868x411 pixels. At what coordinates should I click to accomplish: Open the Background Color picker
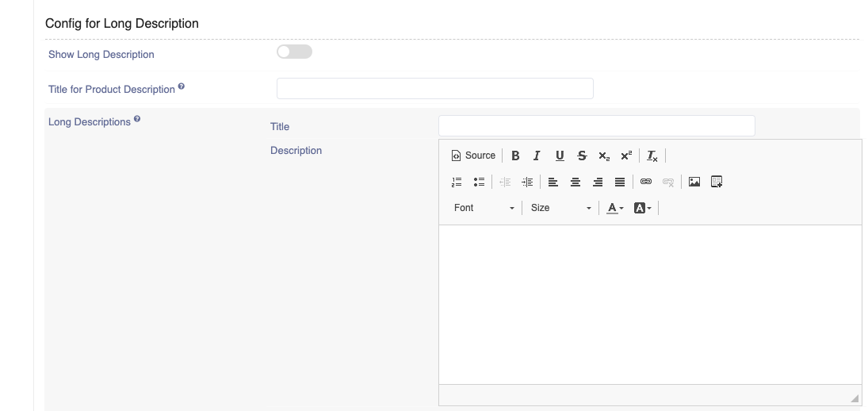643,208
